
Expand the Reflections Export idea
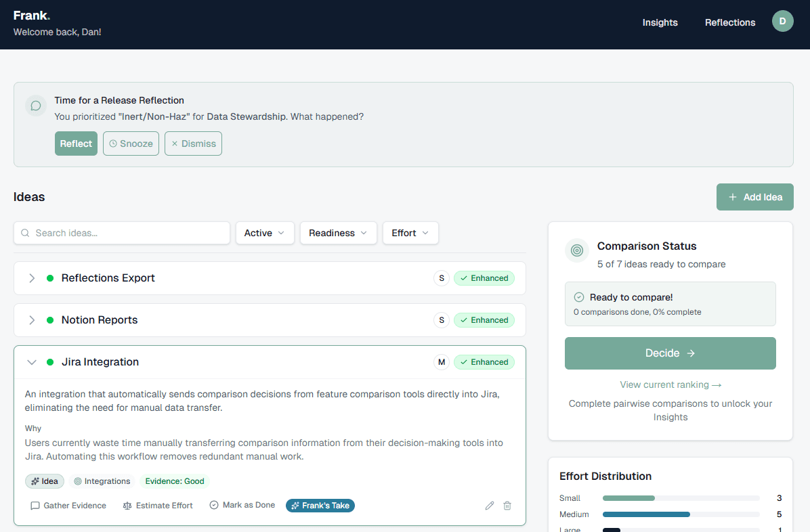(x=32, y=278)
